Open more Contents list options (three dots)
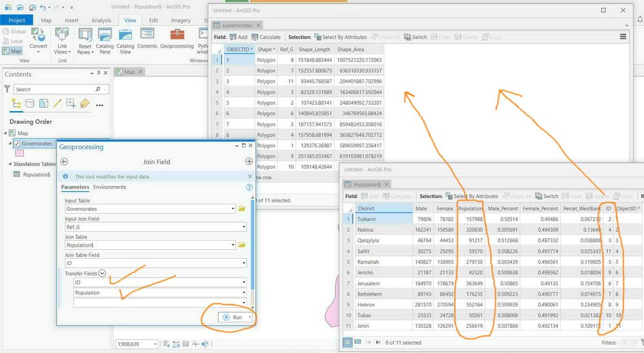 [99, 105]
